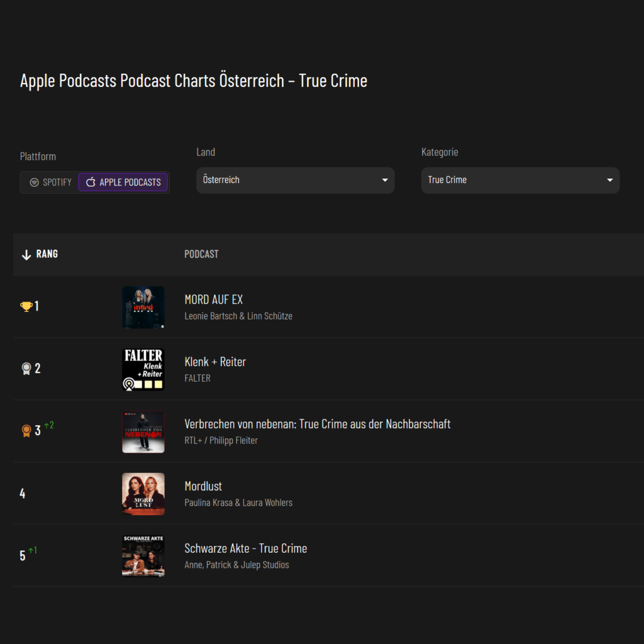Open Verbrechen von nebenan podcast title
This screenshot has width=644, height=644.
tap(318, 424)
